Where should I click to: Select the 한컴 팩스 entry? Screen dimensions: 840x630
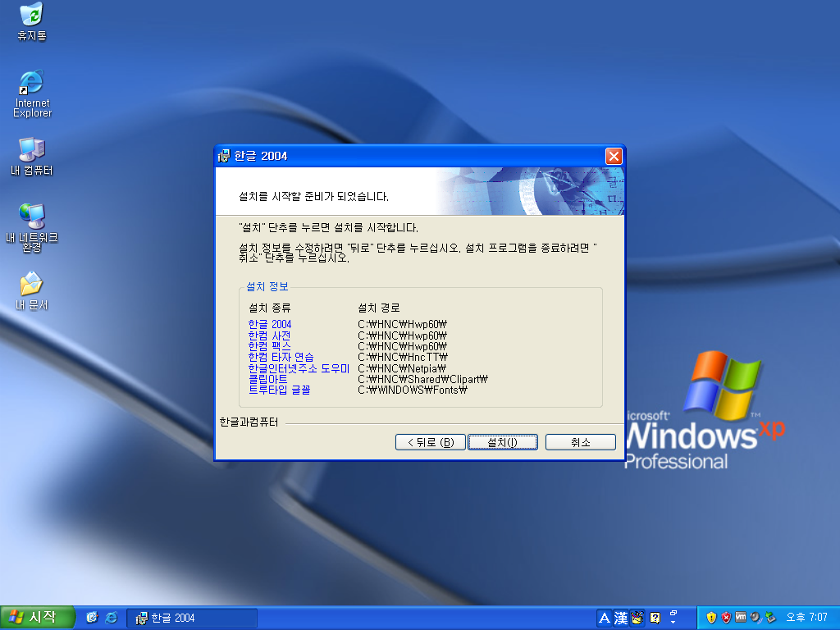click(x=269, y=346)
